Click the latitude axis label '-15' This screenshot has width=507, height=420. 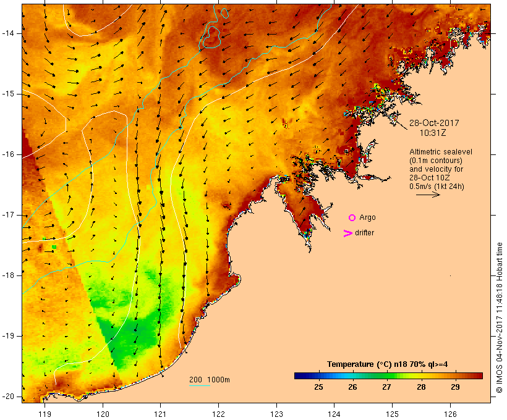[8, 94]
